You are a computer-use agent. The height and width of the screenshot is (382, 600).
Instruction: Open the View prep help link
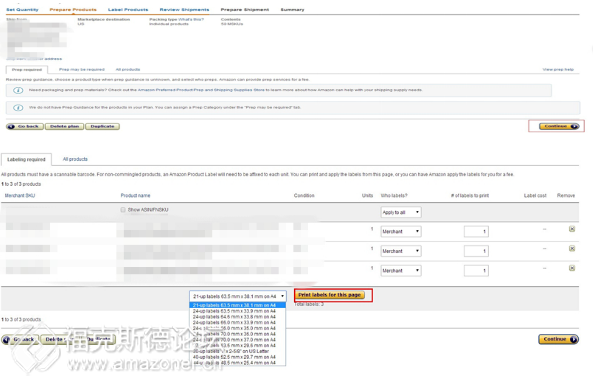click(558, 70)
